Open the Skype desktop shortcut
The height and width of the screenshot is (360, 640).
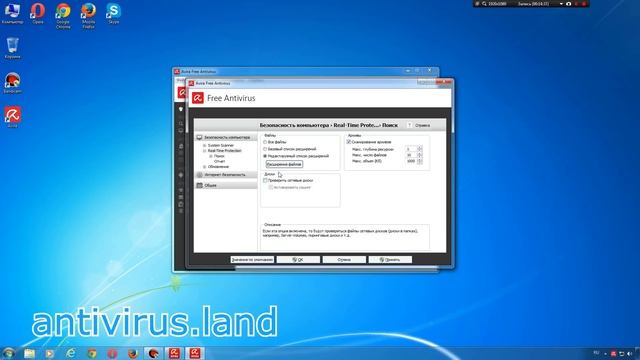pyautogui.click(x=113, y=13)
